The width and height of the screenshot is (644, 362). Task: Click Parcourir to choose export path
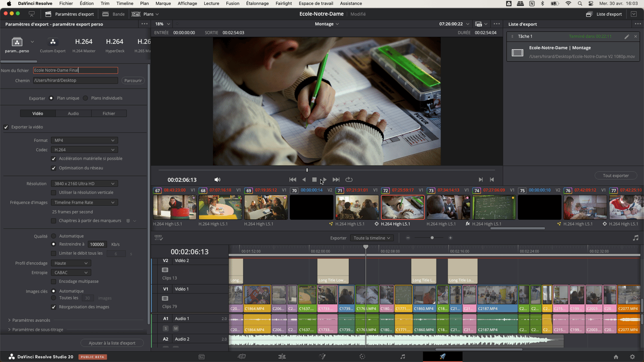tap(133, 81)
